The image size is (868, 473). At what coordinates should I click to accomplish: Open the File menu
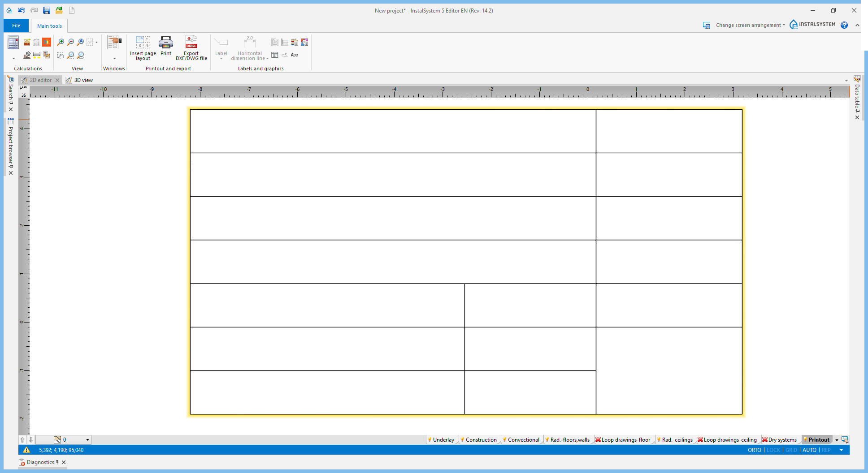click(16, 26)
